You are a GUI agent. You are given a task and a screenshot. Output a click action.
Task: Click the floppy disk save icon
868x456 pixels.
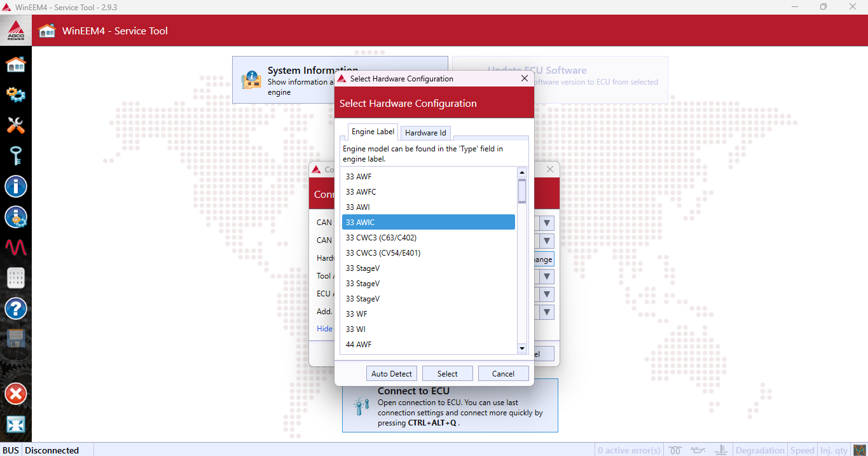pos(16,338)
